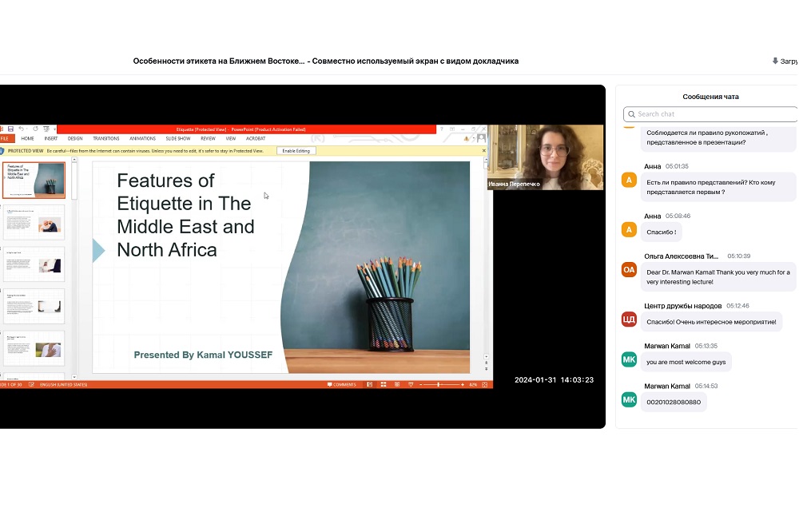Image resolution: width=799 pixels, height=532 pixels.
Task: Click the download arrow icon at top right
Action: point(775,61)
